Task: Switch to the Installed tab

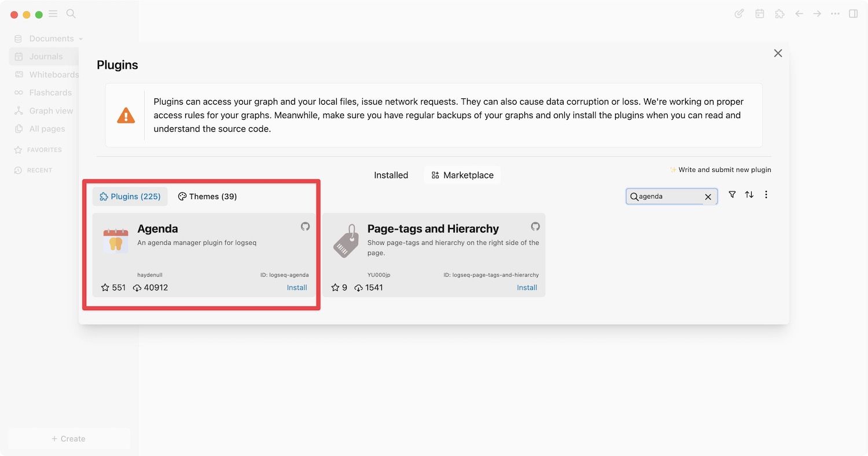Action: (391, 175)
